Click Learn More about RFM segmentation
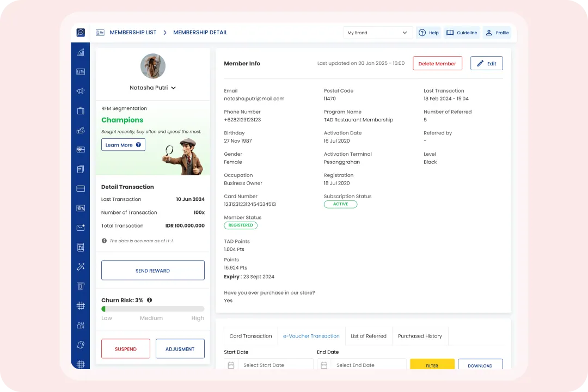This screenshot has width=588, height=392. click(123, 145)
